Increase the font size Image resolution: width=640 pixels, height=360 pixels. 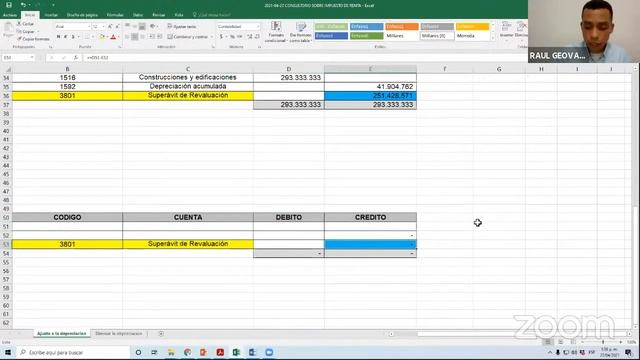(110, 27)
